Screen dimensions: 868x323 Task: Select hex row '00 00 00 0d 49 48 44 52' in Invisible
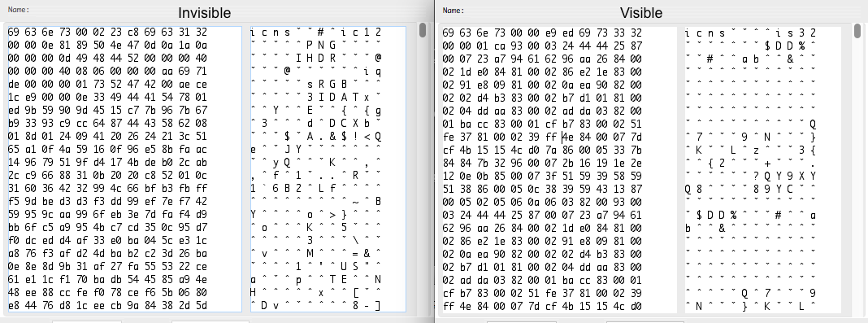[x=108, y=59]
